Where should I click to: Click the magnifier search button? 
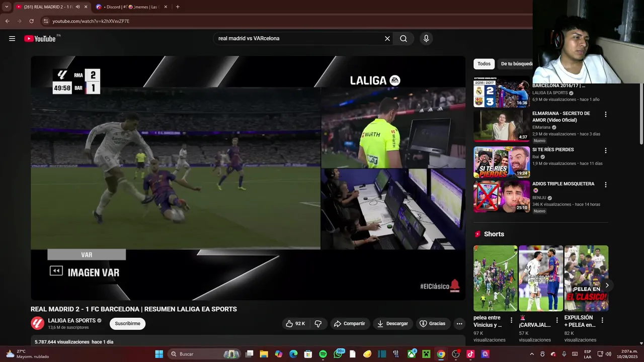point(404,39)
